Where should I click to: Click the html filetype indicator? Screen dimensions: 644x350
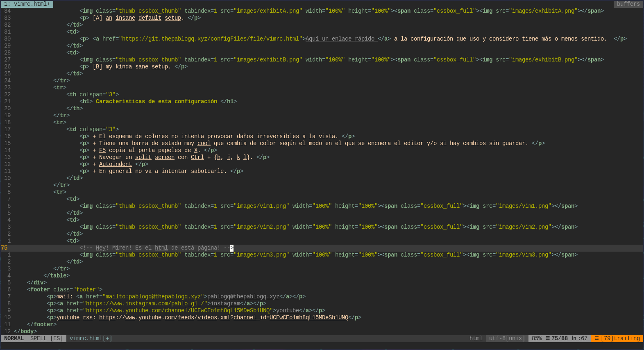click(x=476, y=339)
